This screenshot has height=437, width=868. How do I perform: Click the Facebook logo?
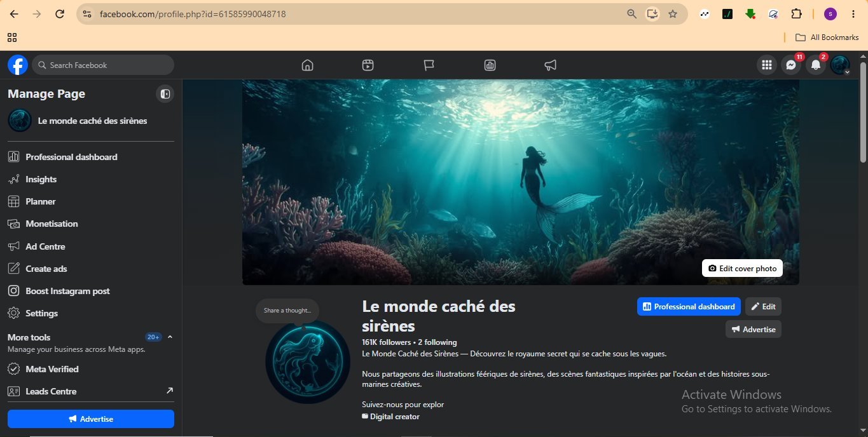18,65
